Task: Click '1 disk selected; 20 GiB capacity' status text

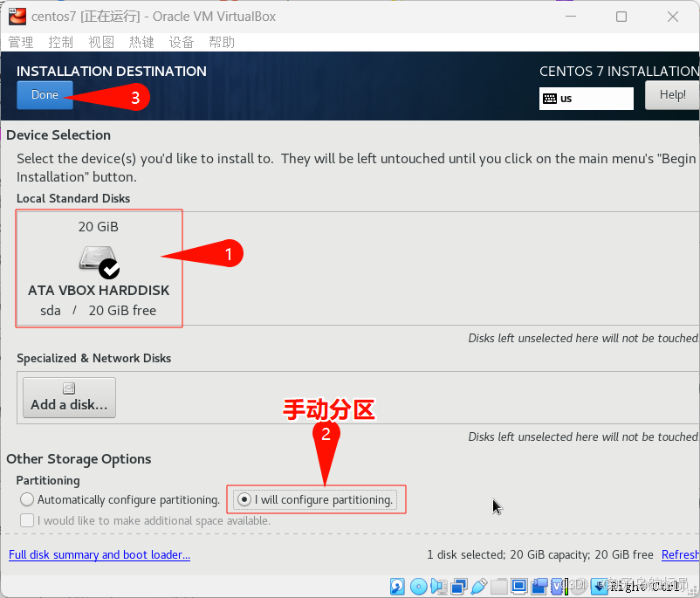Action: pos(508,554)
